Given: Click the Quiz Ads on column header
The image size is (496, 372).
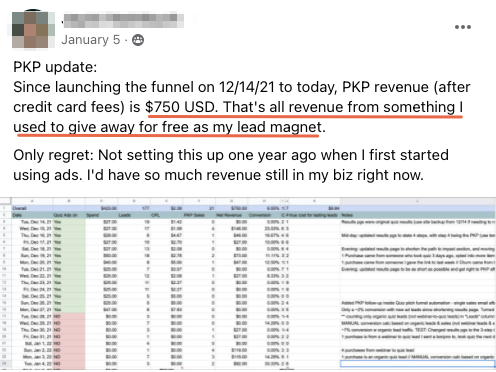Looking at the screenshot, I should 69,215.
